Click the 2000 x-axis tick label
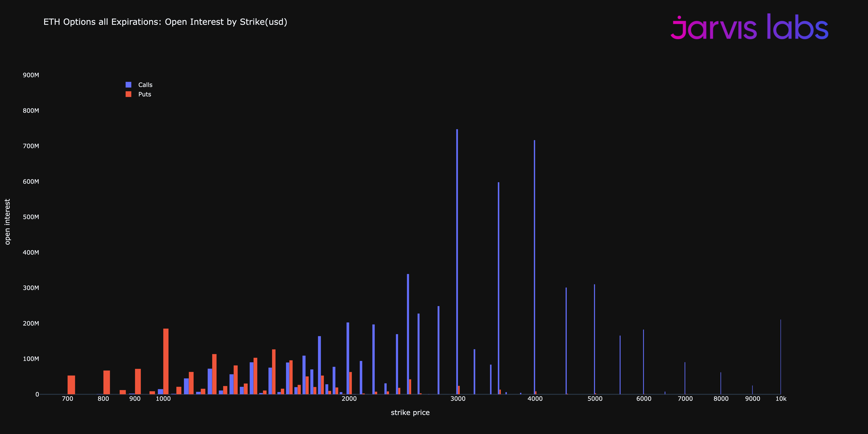This screenshot has width=868, height=434. tap(349, 399)
